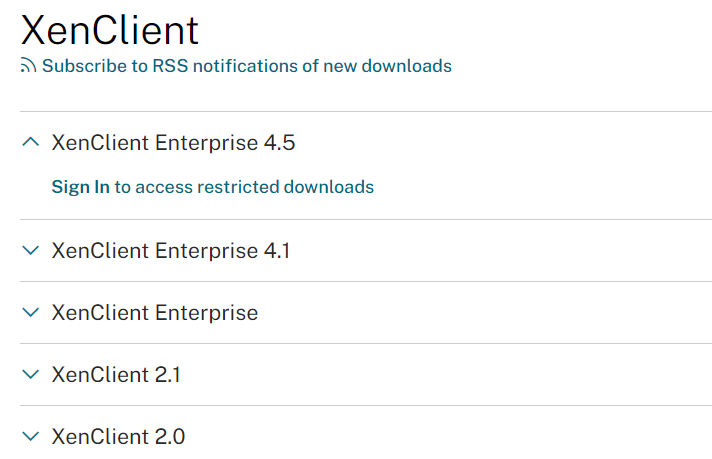The height and width of the screenshot is (459, 712).
Task: Expand XenClient Enterprise 4.1 chevron
Action: (x=30, y=250)
